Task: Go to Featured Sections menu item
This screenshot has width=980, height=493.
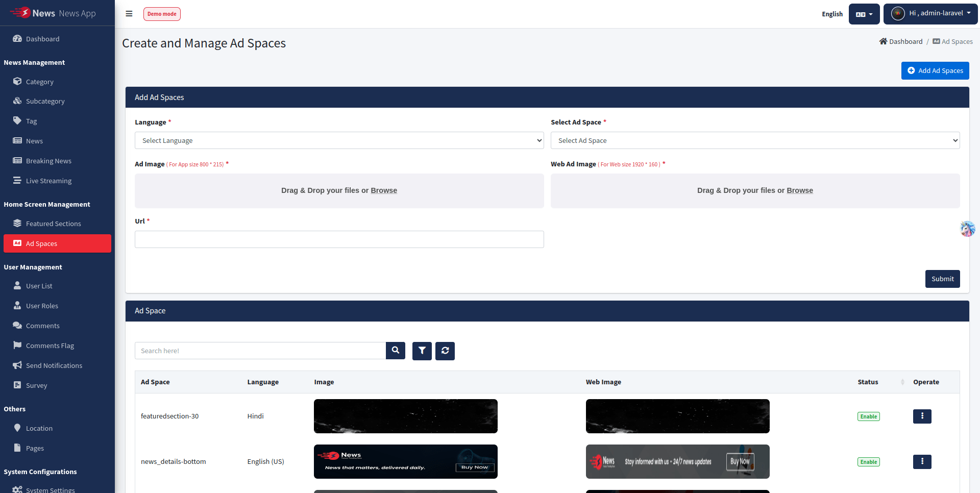Action: pyautogui.click(x=53, y=224)
